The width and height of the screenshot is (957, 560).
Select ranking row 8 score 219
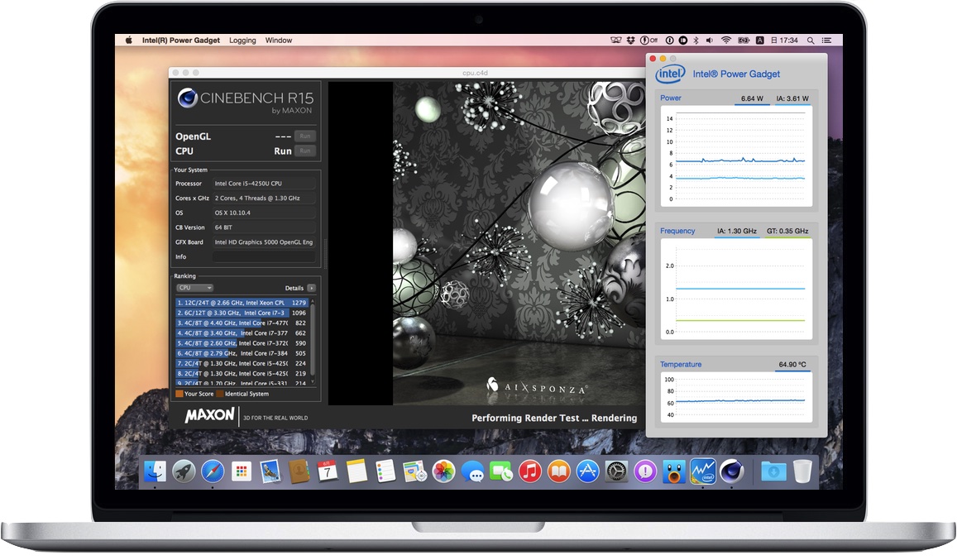242,374
